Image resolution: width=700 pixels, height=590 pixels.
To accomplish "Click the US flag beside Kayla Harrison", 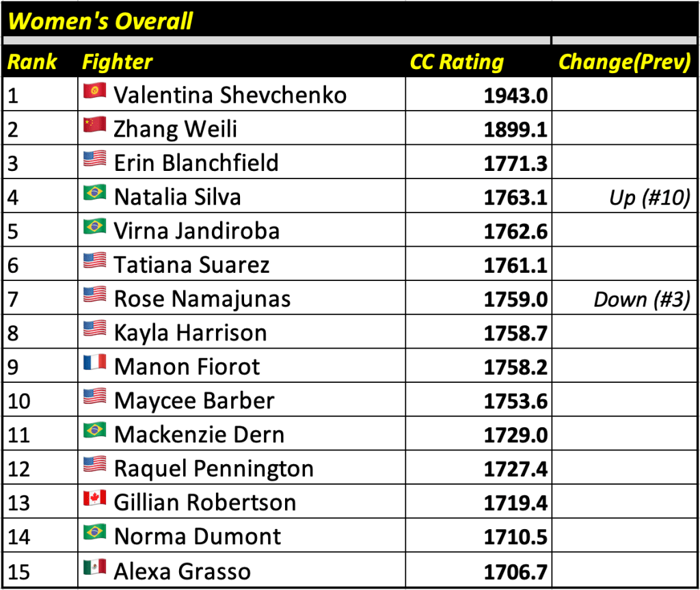I will point(94,330).
